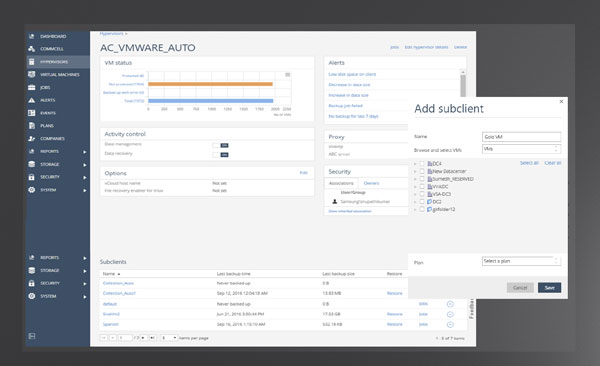Click the Security lock icon in lower sidebar group
The width and height of the screenshot is (600, 366).
pos(32,283)
